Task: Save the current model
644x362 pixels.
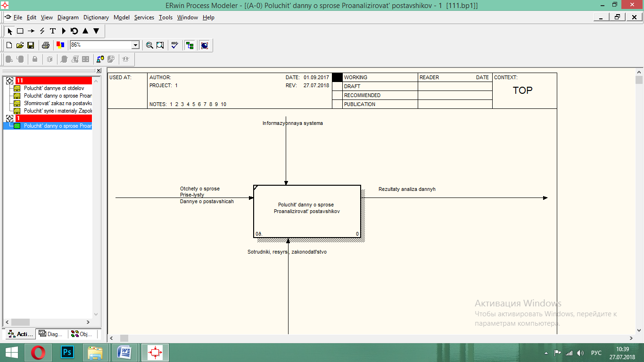Action: pyautogui.click(x=31, y=45)
